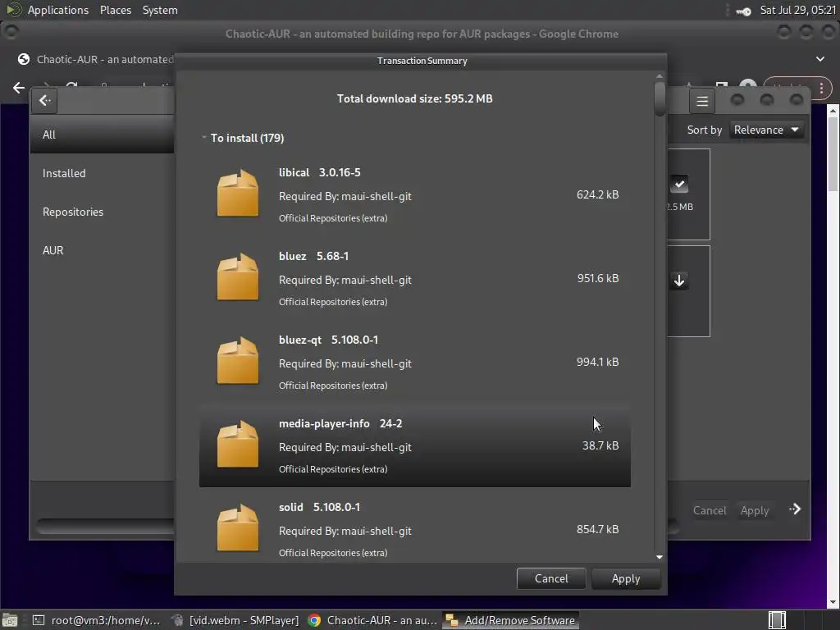Screen dimensions: 840x630
Task: Click the solid package box icon
Action: tap(237, 527)
